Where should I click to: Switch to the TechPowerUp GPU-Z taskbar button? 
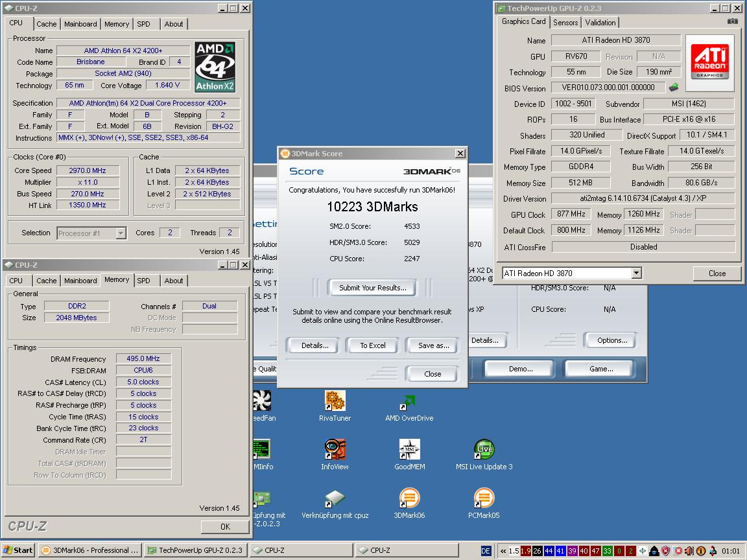195,550
